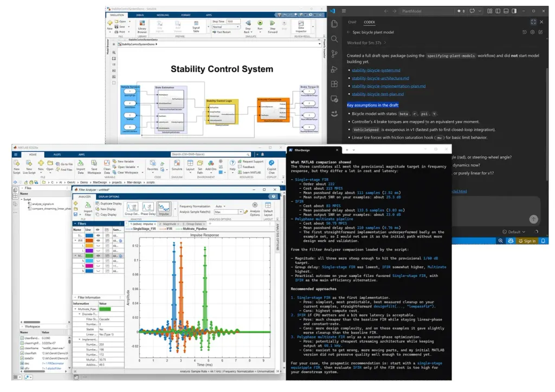
Task: Switch to CHAT tab in VS Code
Action: coord(352,22)
